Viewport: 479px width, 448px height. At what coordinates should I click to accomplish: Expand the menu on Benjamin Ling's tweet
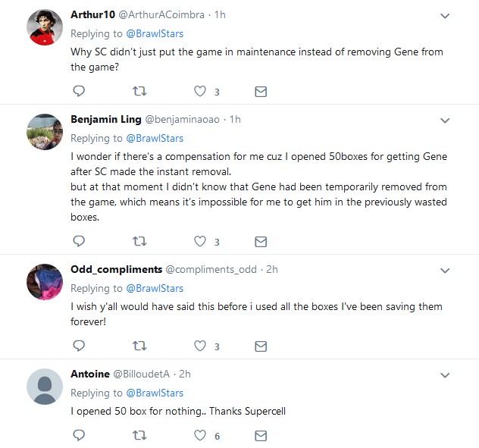446,121
